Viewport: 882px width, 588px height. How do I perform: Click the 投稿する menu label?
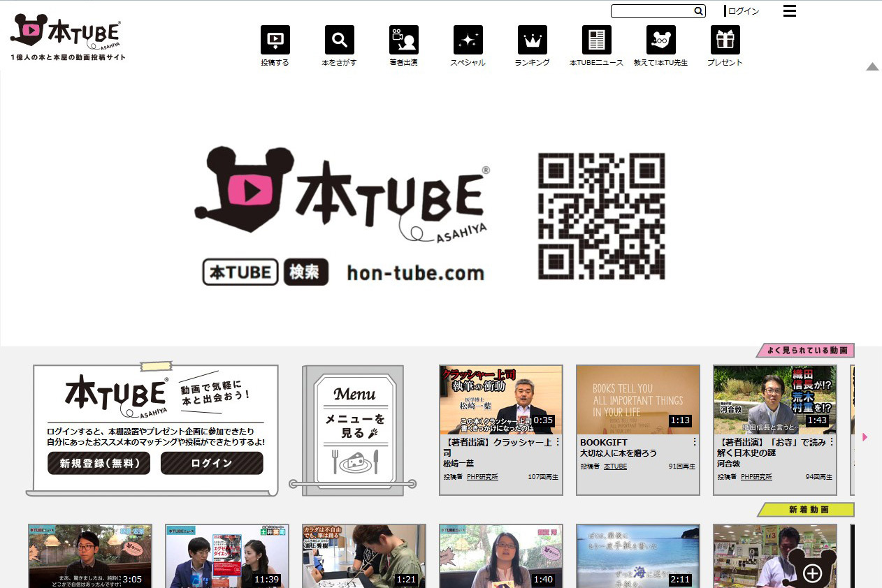click(x=275, y=62)
